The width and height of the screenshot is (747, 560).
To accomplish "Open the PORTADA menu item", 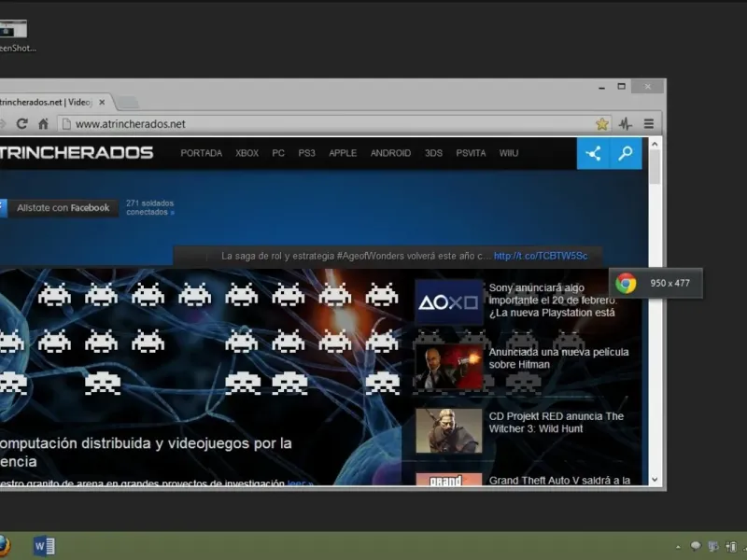I will click(201, 153).
